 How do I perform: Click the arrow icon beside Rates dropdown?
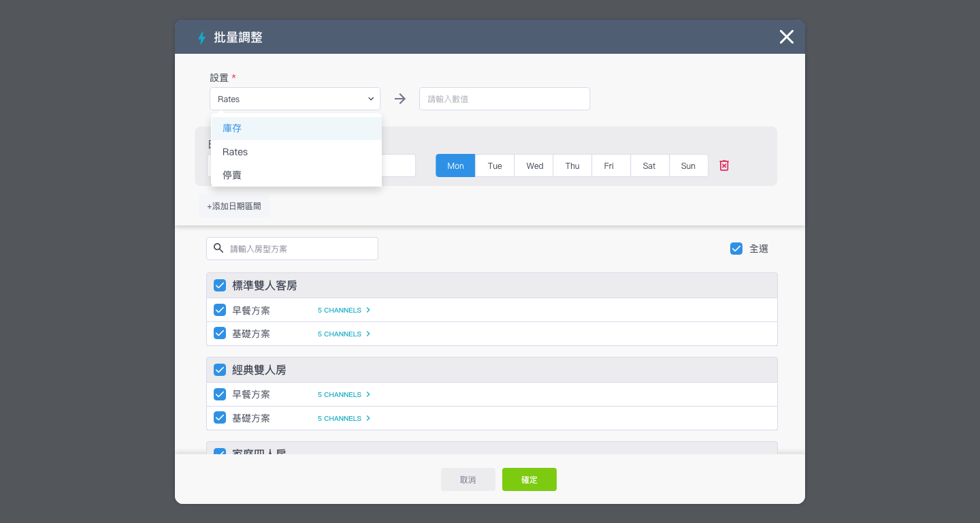pos(400,99)
